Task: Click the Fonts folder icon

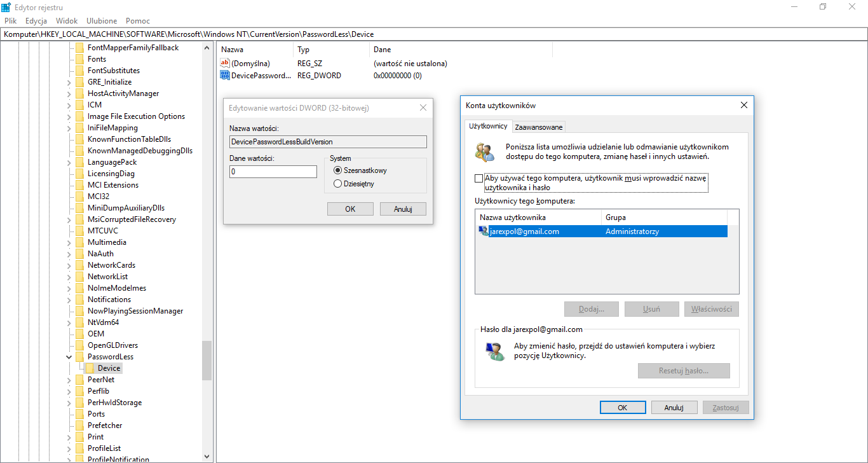Action: (x=79, y=59)
